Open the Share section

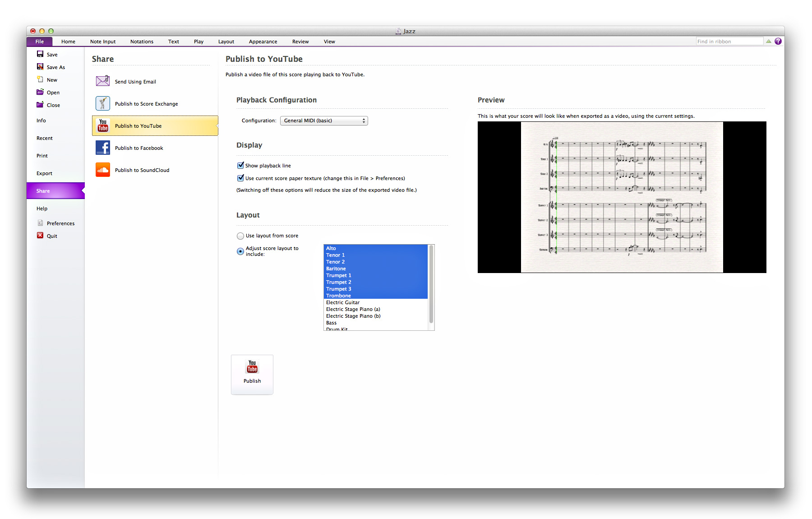[x=55, y=191]
